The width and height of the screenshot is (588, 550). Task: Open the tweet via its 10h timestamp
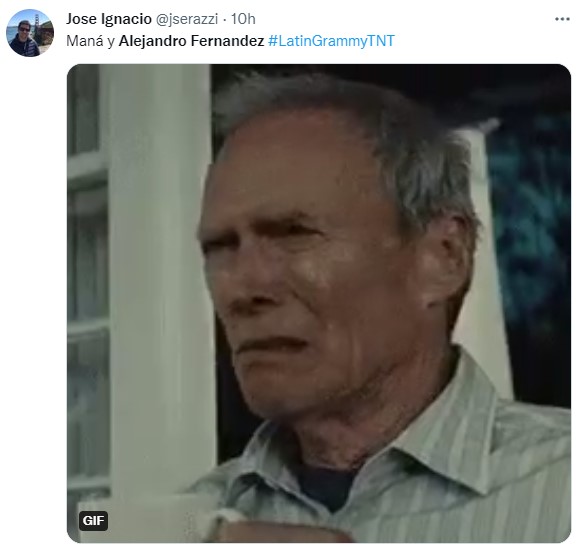243,19
